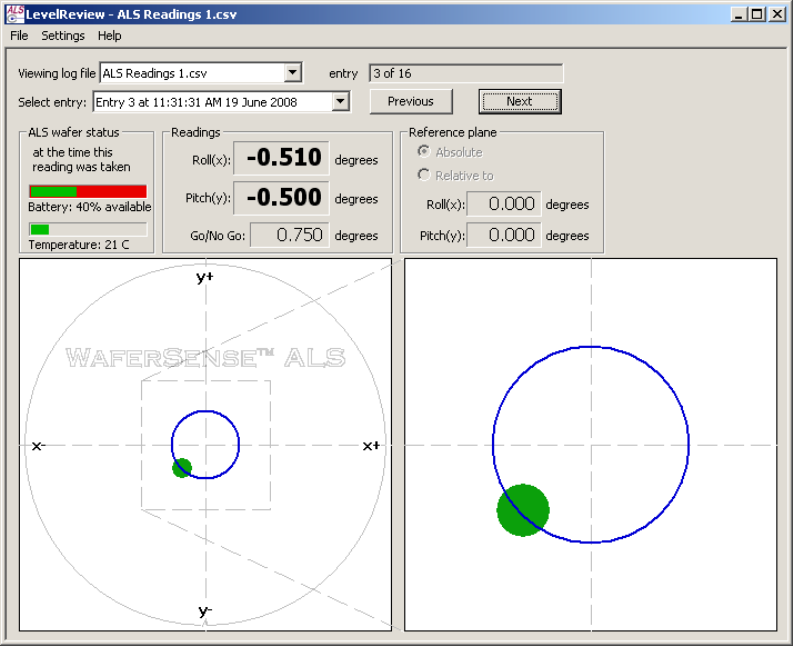Image resolution: width=793 pixels, height=646 pixels.
Task: Click the 'Temperature: 21 C' text
Action: (79, 245)
